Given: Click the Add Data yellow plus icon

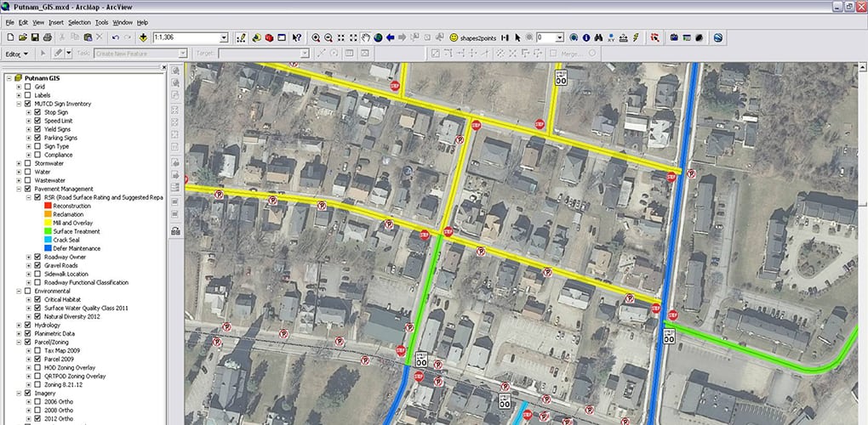Looking at the screenshot, I should click(143, 37).
